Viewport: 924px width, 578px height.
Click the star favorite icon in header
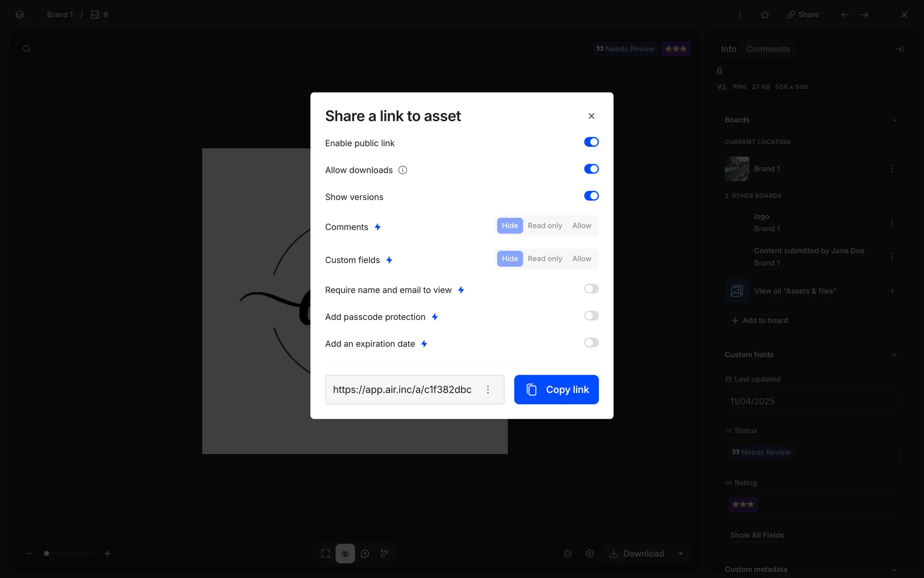[765, 14]
